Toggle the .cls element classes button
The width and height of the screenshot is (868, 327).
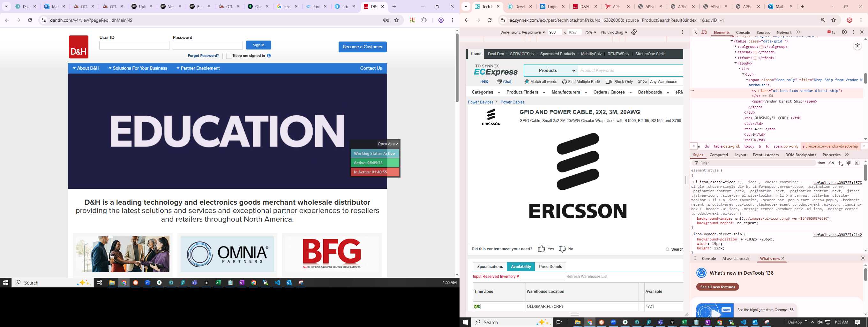coord(831,163)
